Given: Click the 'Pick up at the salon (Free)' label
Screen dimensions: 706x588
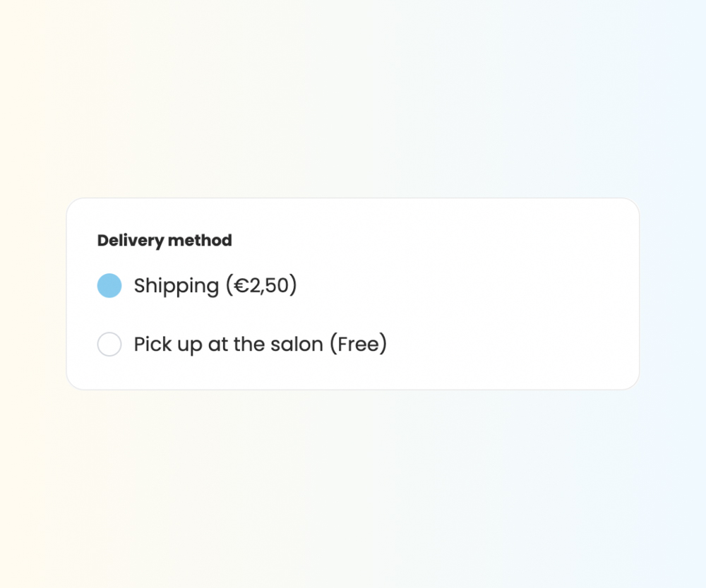Looking at the screenshot, I should tap(261, 344).
